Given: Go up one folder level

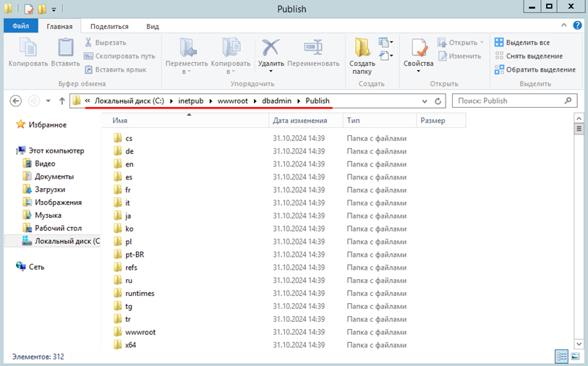Looking at the screenshot, I should [62, 101].
